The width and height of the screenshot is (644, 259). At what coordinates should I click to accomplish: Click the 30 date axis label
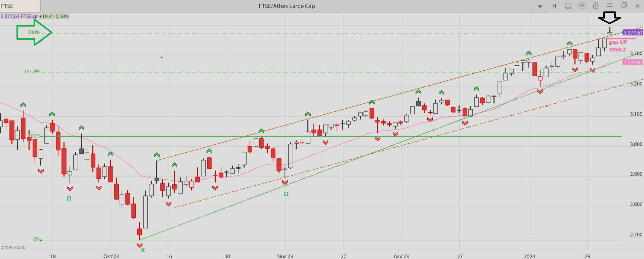(227, 256)
